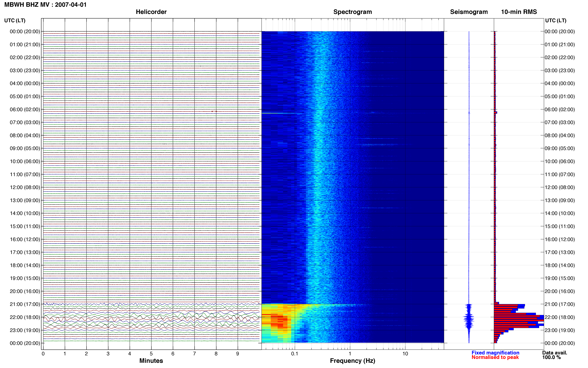Click the '100.0 %' data availability value

(x=552, y=357)
